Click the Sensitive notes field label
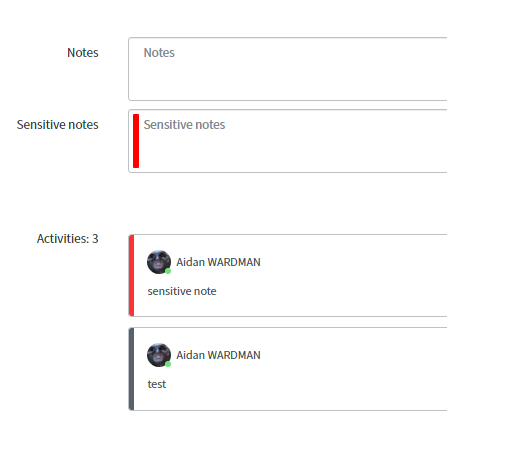The width and height of the screenshot is (509, 454). [x=58, y=125]
